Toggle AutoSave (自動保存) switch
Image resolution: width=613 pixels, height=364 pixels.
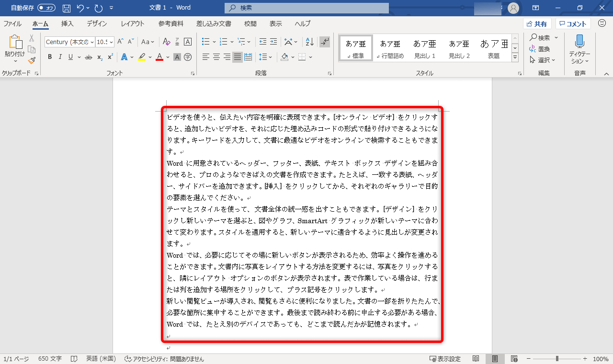(x=46, y=8)
